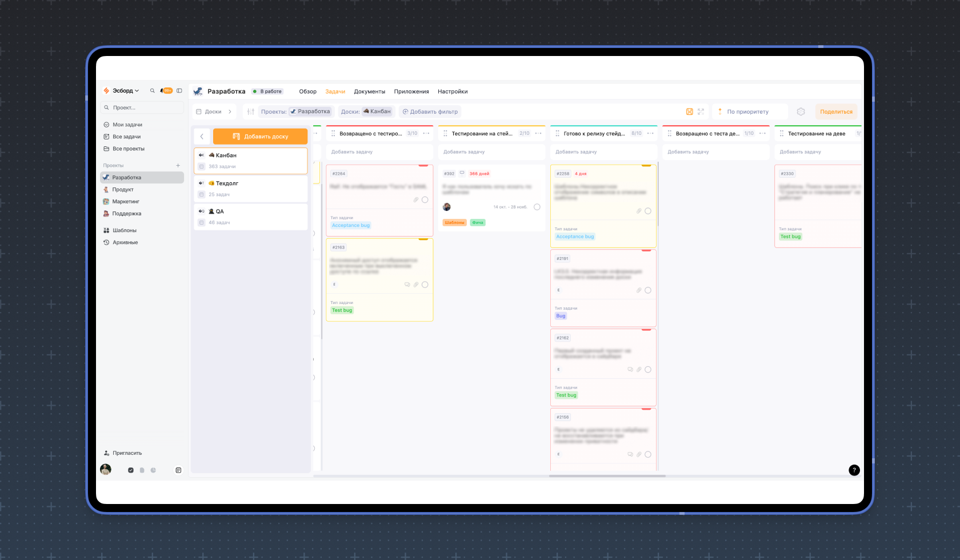This screenshot has height=560, width=960.
Task: Open the Настройки tab
Action: coord(453,91)
